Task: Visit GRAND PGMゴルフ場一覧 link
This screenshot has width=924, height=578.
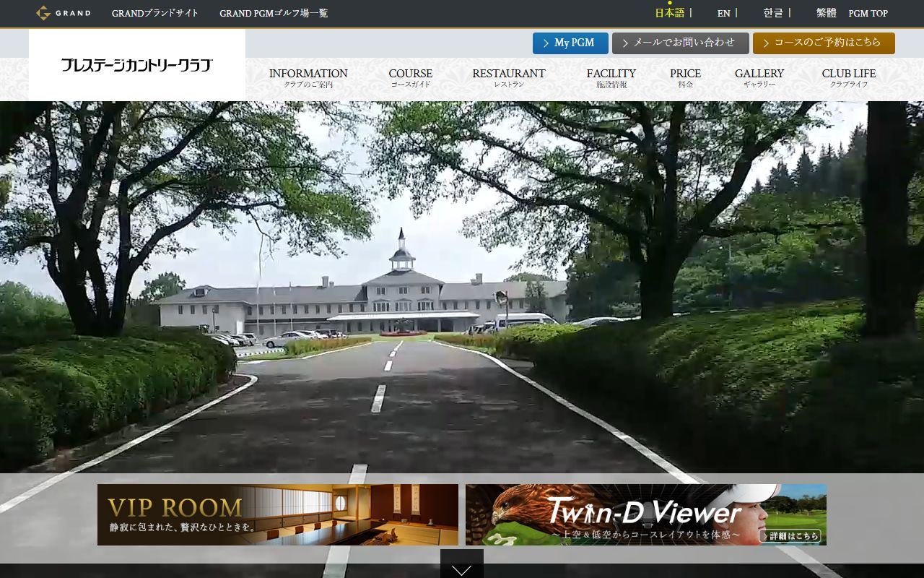Action: tap(274, 13)
